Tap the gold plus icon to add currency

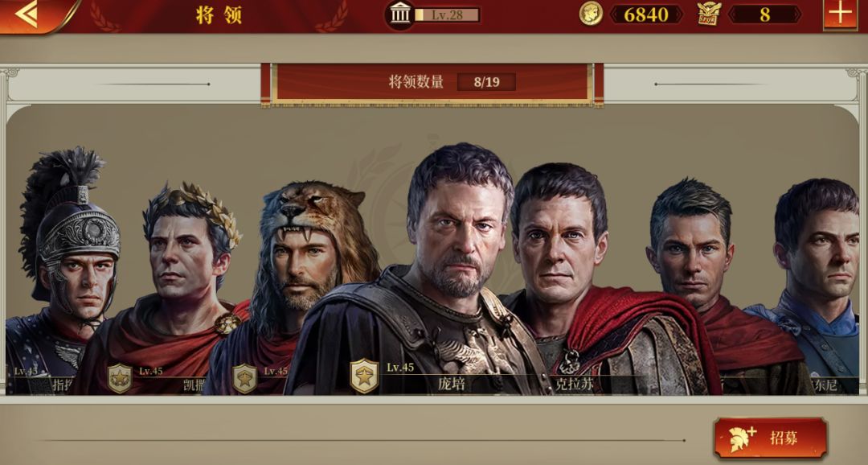(840, 14)
